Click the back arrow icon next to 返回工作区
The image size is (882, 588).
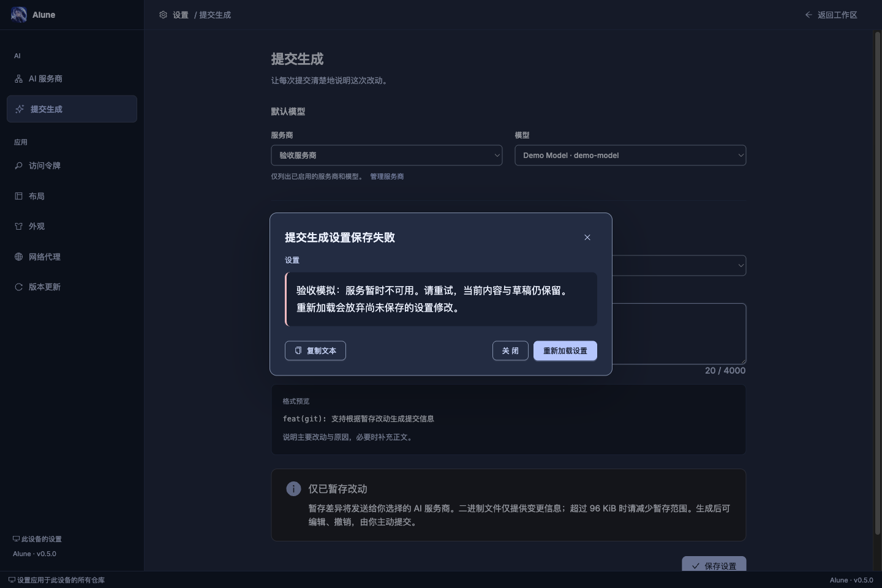(809, 15)
